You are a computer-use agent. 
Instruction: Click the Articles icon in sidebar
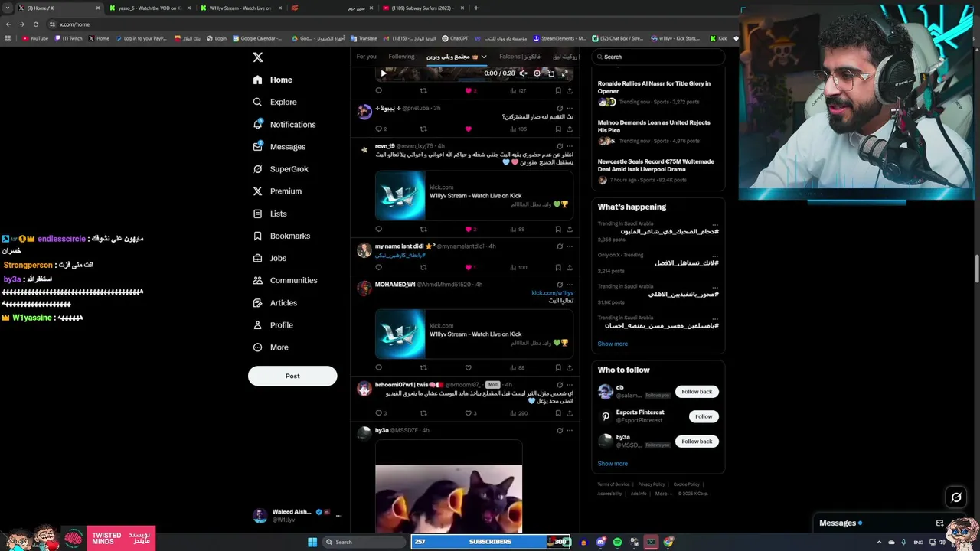click(x=257, y=302)
